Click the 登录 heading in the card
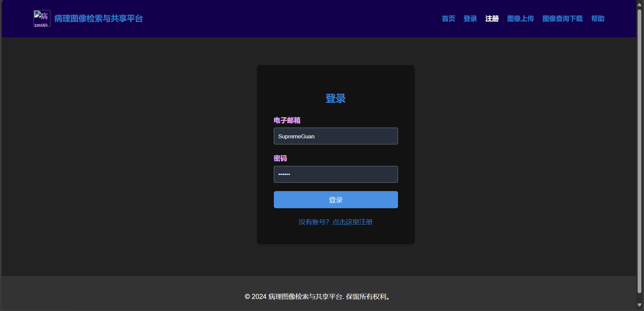The height and width of the screenshot is (311, 644). point(336,98)
